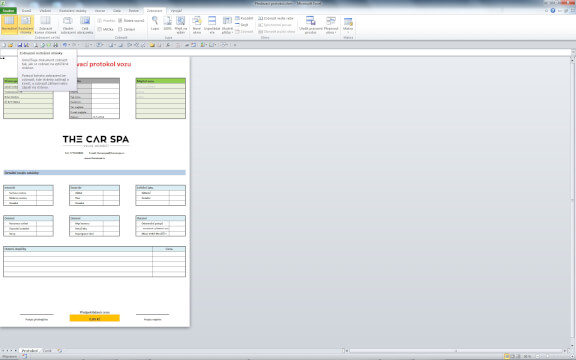Click the Split (Rozdělit) button
Image resolution: width=576 pixels, height=360 pixels.
point(244,18)
